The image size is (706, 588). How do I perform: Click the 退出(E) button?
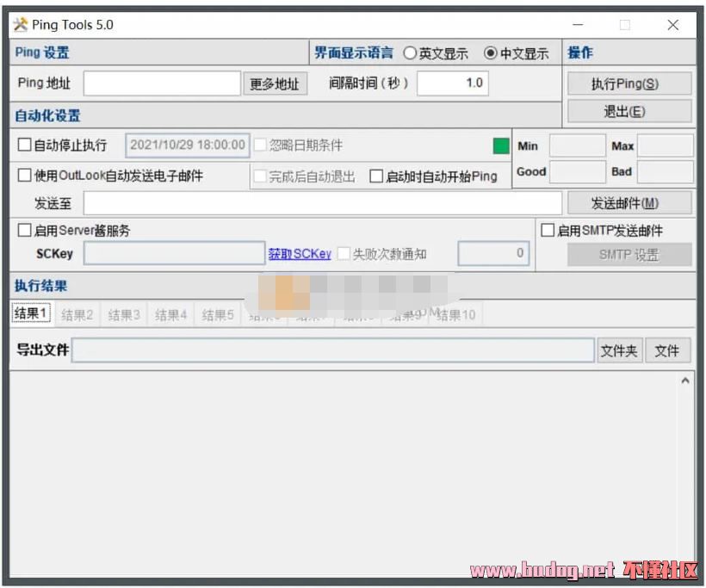coord(629,111)
